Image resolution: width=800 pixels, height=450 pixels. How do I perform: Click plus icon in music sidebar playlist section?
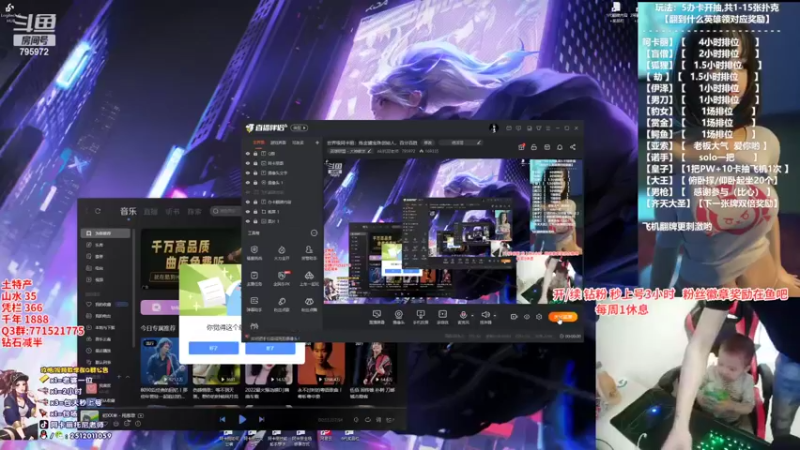(119, 377)
